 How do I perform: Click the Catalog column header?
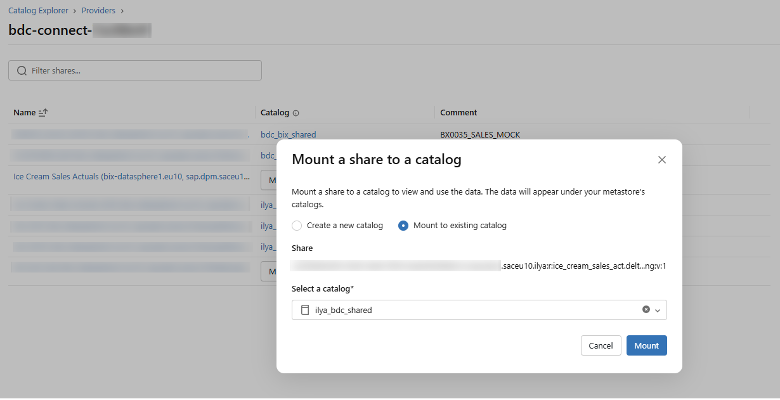point(274,113)
